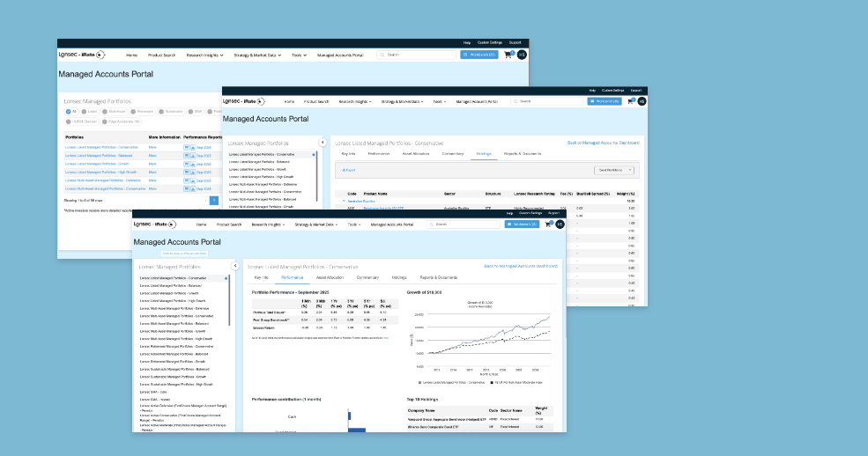Click the Lonsec iRate logo in dashboard window
Viewport: 868px width, 456px height.
point(81,55)
